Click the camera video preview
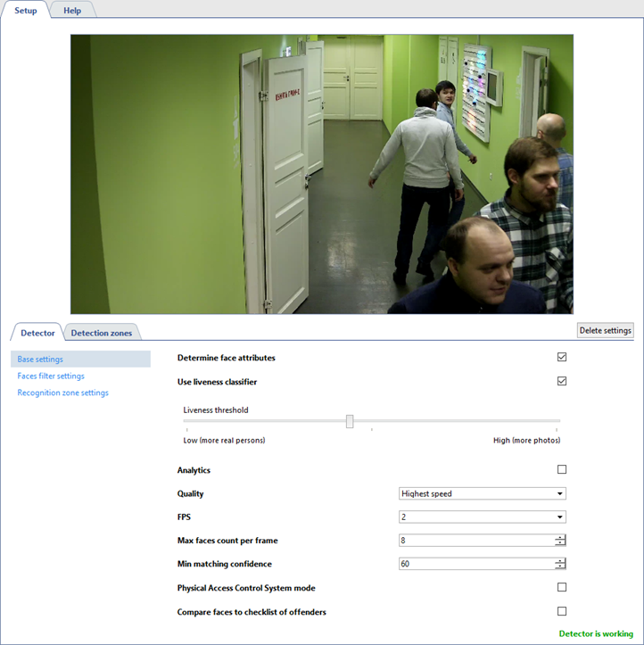The image size is (644, 645). click(321, 174)
